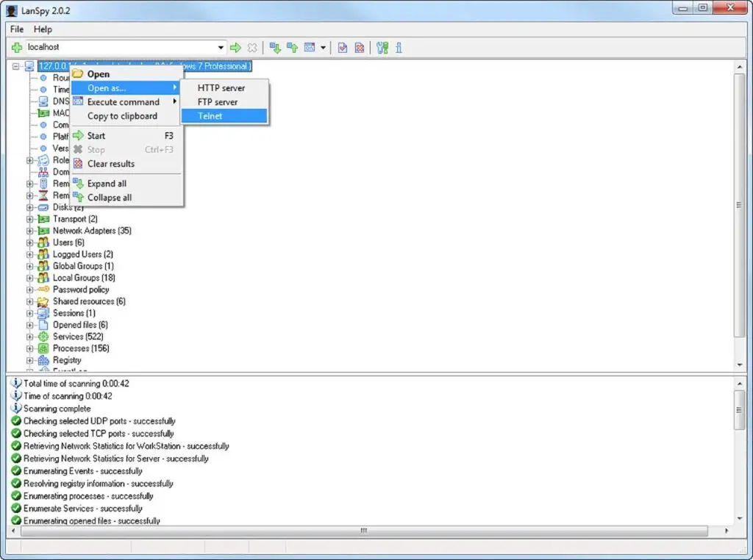Choose Copy to clipboard in context menu
This screenshot has height=560, width=753.
click(126, 115)
